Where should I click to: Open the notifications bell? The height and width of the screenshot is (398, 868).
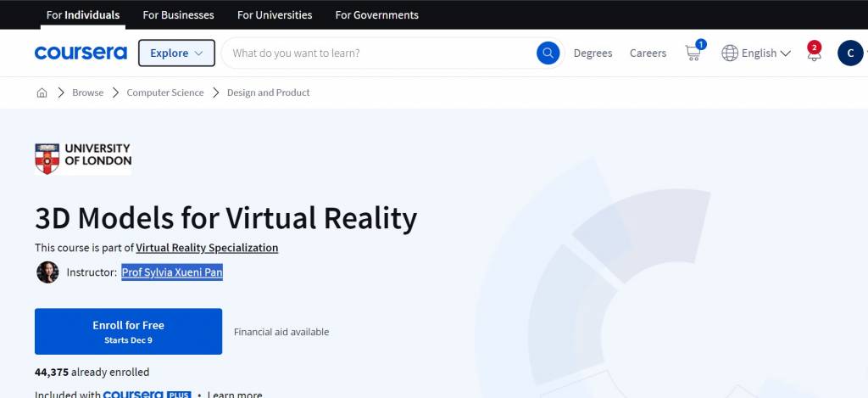(x=814, y=53)
